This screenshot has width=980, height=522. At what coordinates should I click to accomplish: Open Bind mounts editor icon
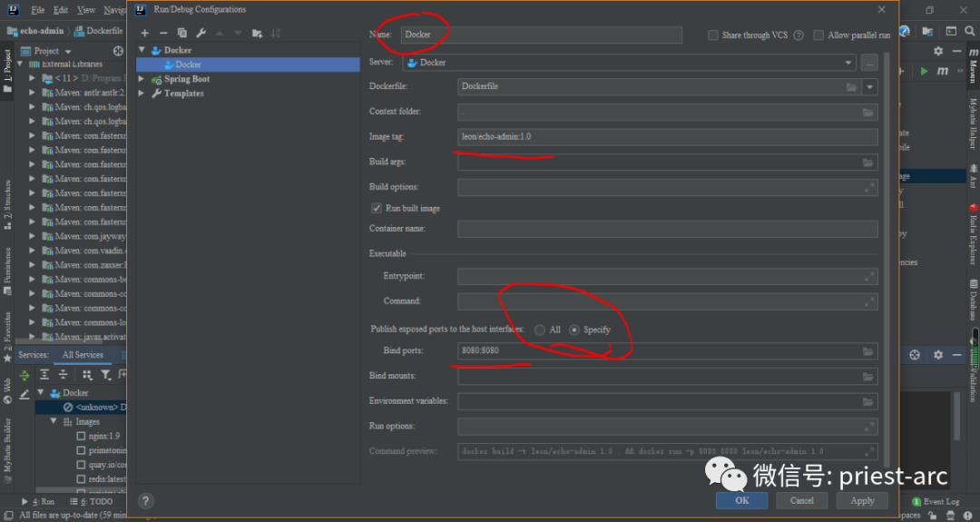868,377
